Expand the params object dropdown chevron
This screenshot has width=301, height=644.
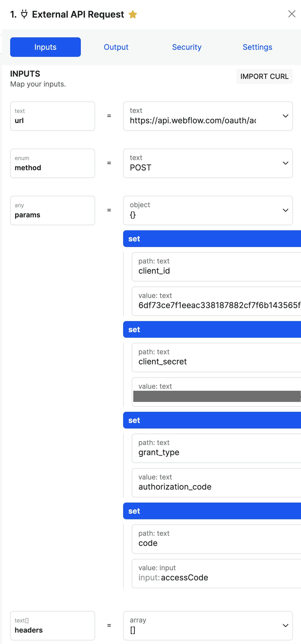(285, 210)
